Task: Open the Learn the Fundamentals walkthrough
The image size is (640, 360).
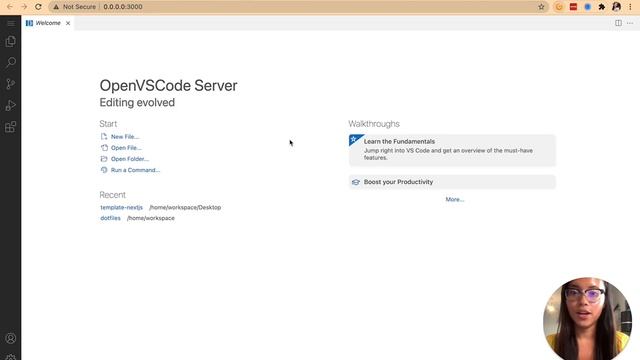Action: point(452,150)
